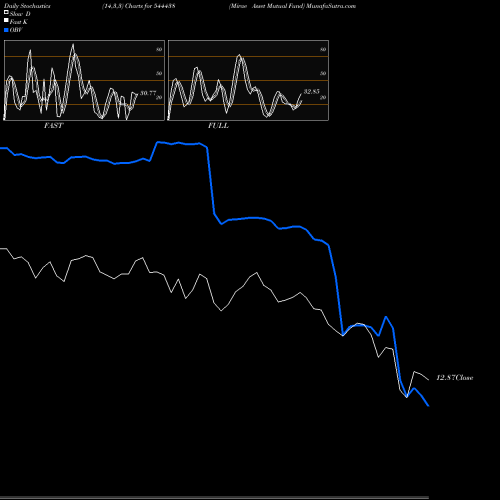The width and height of the screenshot is (500, 500).
Task: Click the 32.85 value in FULL chart
Action: pyautogui.click(x=312, y=91)
